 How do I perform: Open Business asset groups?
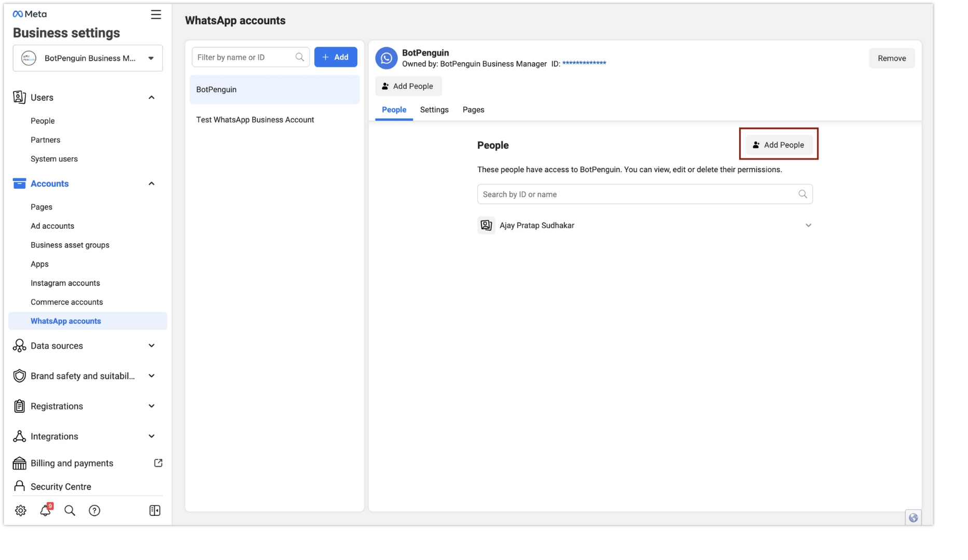tap(70, 245)
